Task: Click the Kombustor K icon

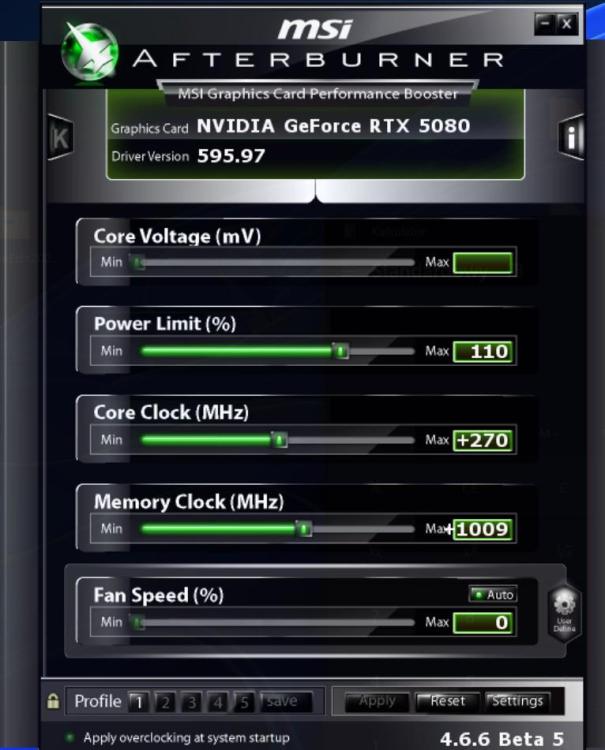Action: (60, 137)
